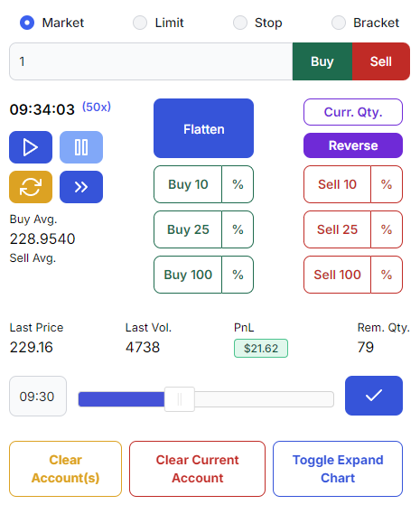Click the replay time slider handle

(x=180, y=399)
